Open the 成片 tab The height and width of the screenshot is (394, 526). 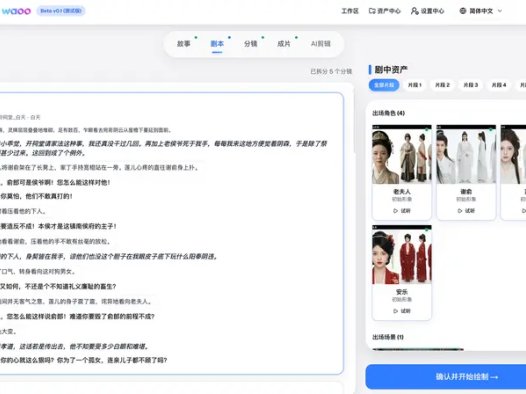[284, 44]
